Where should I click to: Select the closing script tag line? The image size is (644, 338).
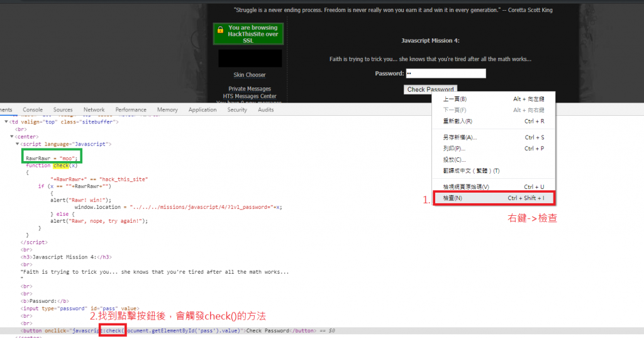(34, 242)
